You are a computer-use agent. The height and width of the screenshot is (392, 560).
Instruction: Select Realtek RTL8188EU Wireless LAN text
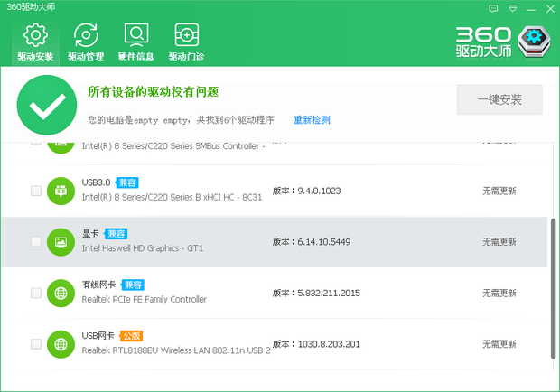point(176,350)
